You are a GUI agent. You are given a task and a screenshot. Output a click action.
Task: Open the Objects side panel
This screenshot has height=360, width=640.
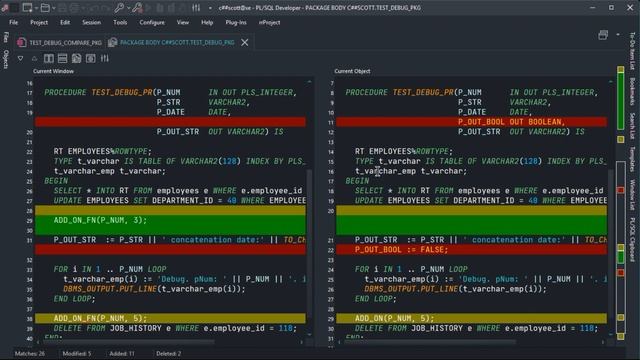6,59
